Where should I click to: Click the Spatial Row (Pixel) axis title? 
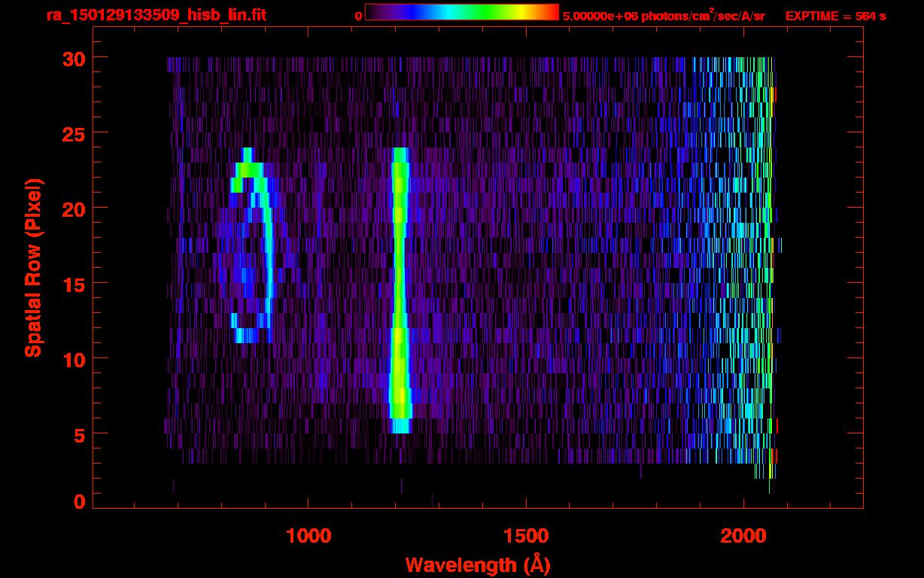[33, 268]
